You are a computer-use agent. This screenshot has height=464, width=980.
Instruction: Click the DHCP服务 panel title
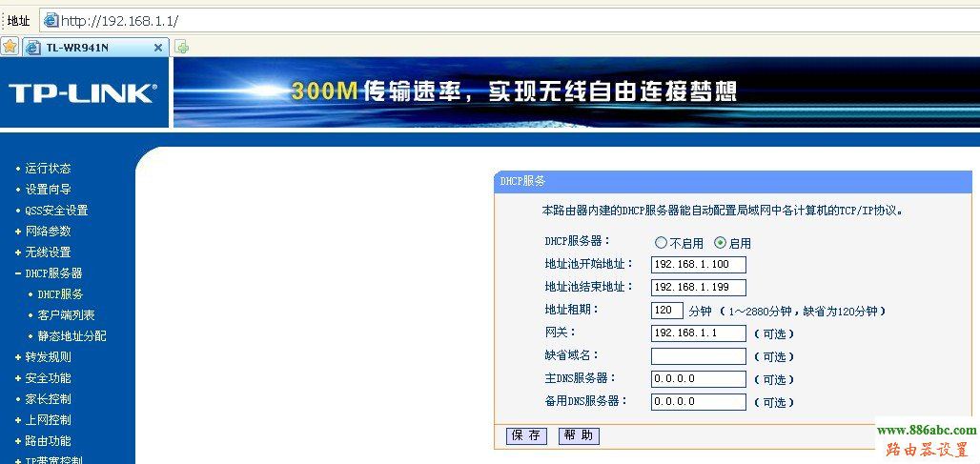pyautogui.click(x=522, y=181)
